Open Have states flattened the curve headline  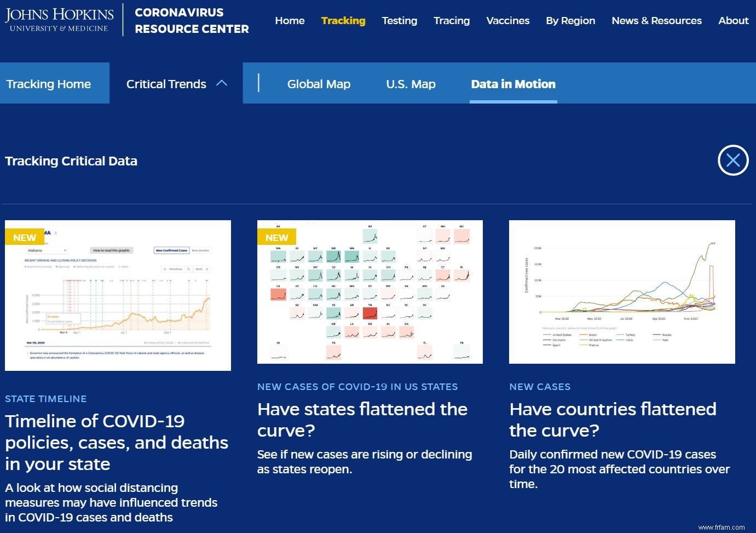(x=362, y=420)
